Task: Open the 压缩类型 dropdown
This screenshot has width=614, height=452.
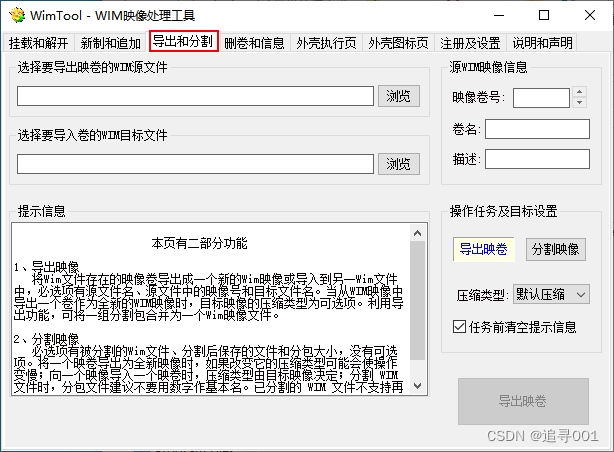Action: pos(551,294)
